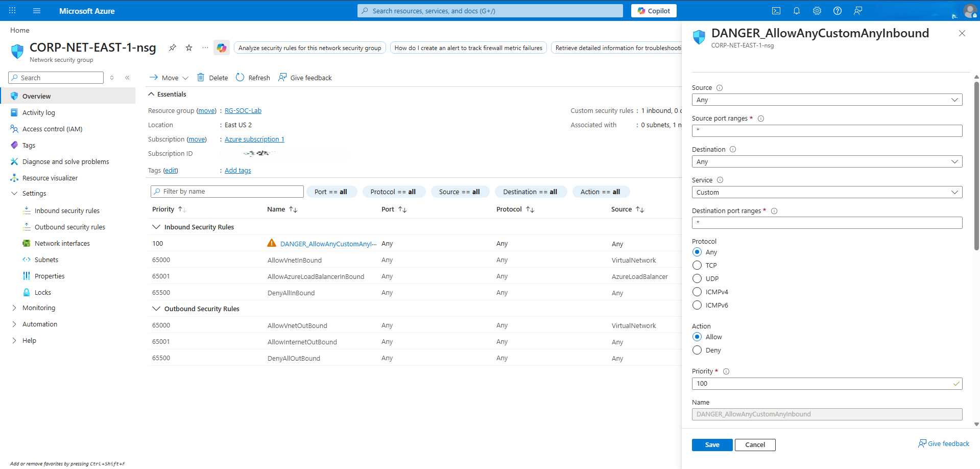Viewport: 980px width, 469px height.
Task: Expand the Automation section in the sidebar
Action: [14, 324]
